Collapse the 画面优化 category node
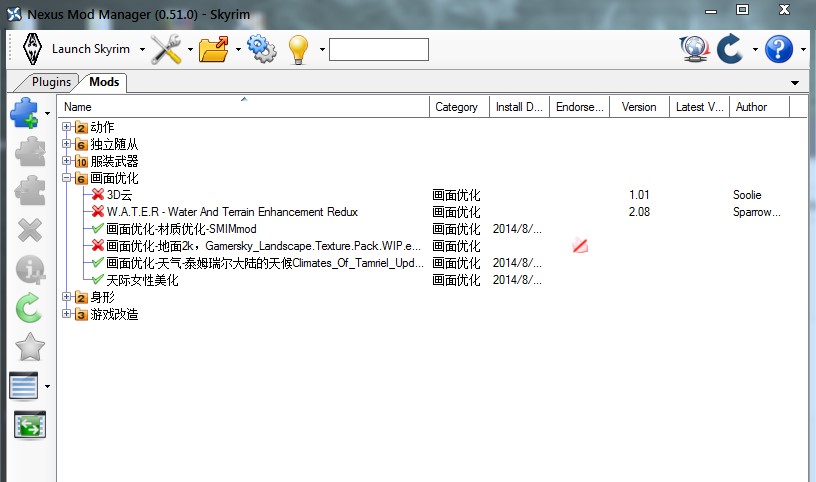Screen dimensions: 816x482 [x=66, y=177]
